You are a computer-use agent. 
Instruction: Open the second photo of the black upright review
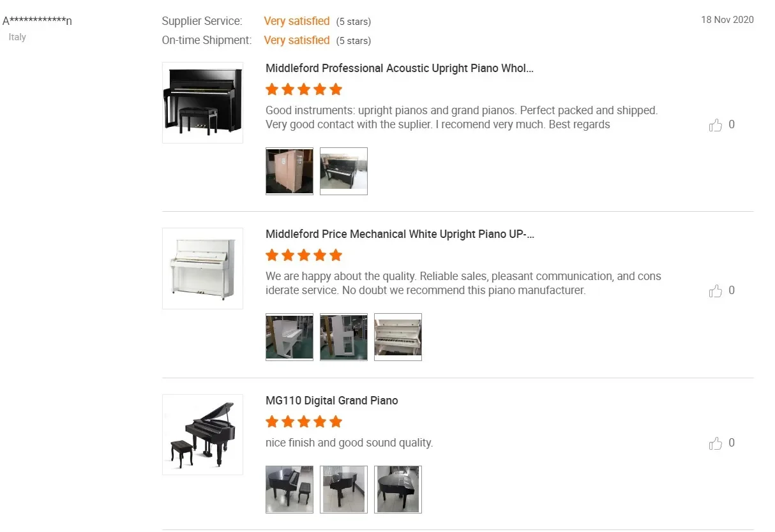pos(343,171)
